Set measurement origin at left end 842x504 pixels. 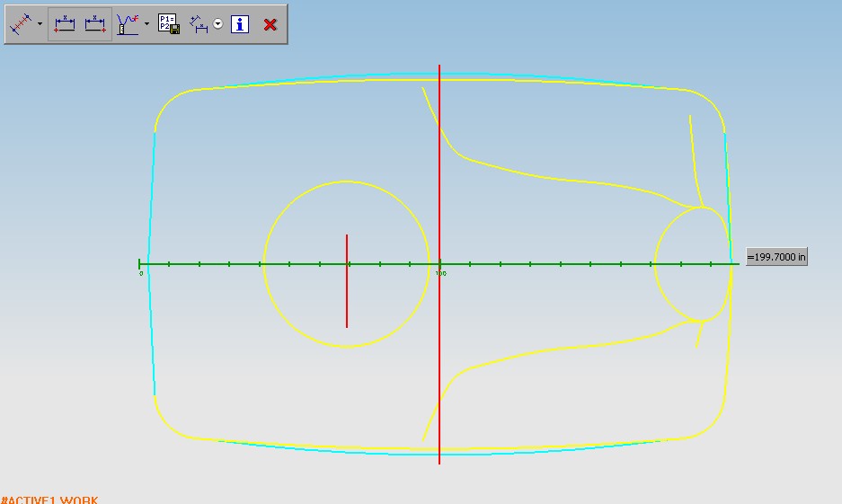(x=65, y=24)
